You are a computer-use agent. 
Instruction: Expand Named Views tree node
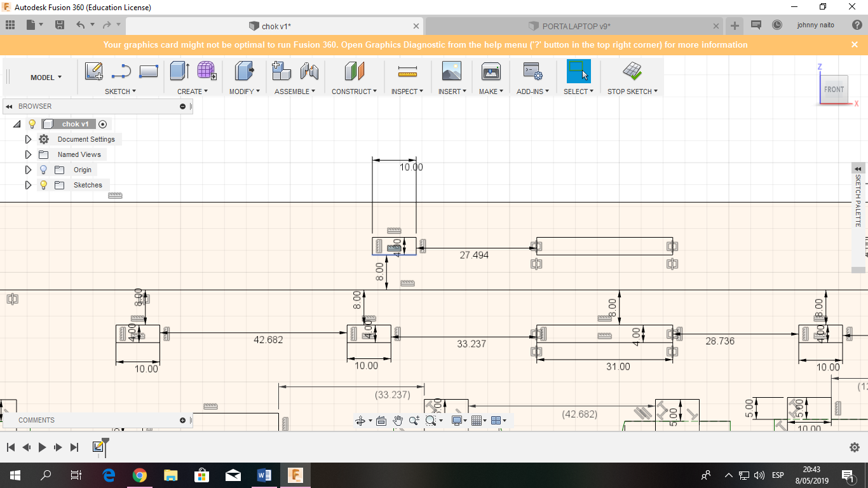pos(28,154)
